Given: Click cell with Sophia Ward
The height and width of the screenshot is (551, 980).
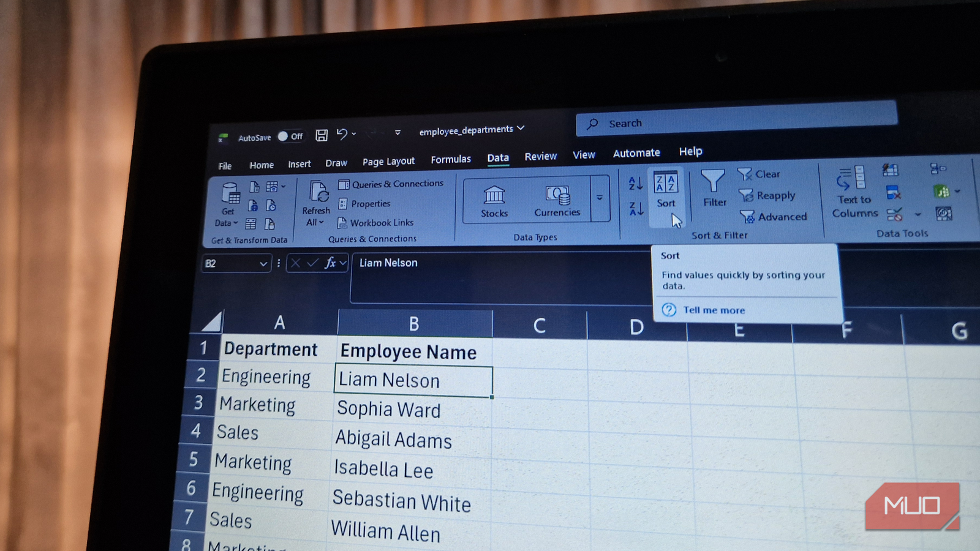Looking at the screenshot, I should tap(412, 410).
